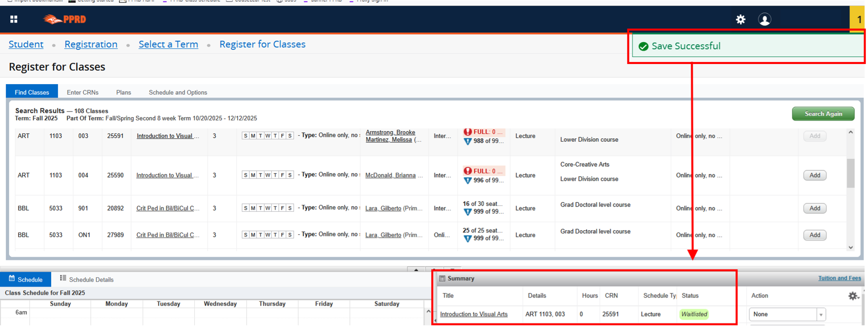
Task: Expand the Action dropdown showing None
Action: pyautogui.click(x=820, y=314)
